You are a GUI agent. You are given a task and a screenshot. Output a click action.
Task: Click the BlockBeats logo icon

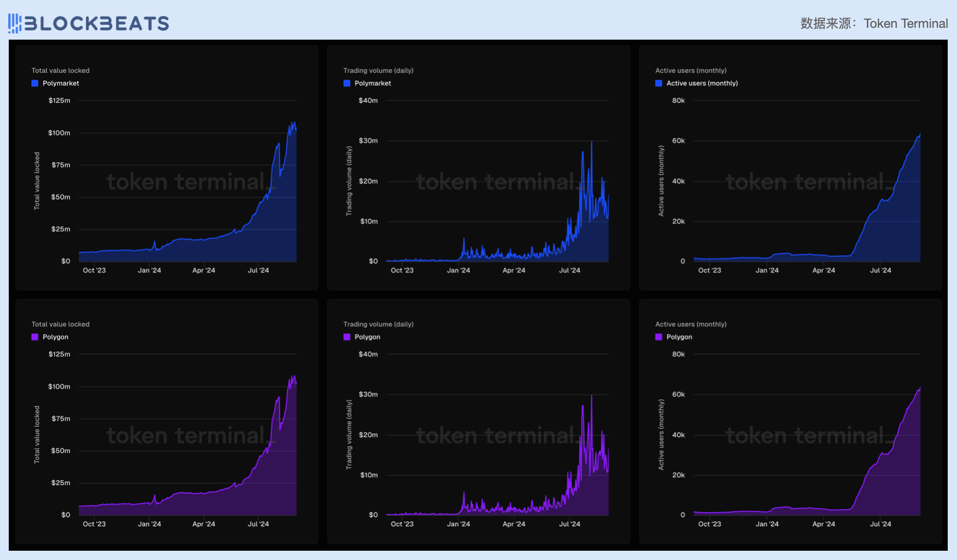(15, 24)
